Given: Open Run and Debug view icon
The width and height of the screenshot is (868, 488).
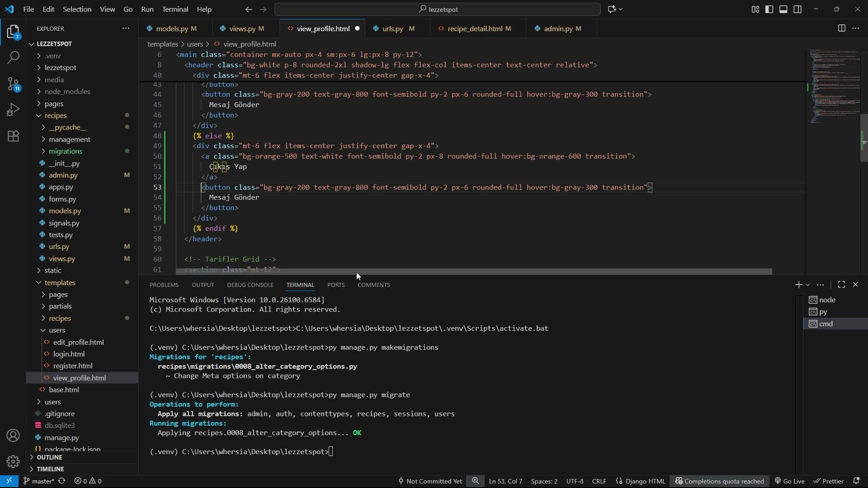Looking at the screenshot, I should coord(13,110).
